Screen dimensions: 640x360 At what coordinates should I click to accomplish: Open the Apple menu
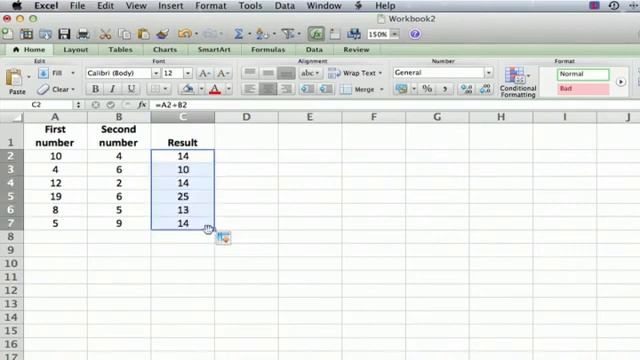click(17, 6)
